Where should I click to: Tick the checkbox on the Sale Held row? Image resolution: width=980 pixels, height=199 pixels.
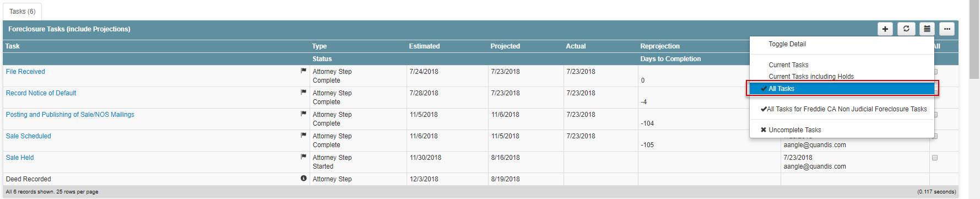tap(935, 158)
